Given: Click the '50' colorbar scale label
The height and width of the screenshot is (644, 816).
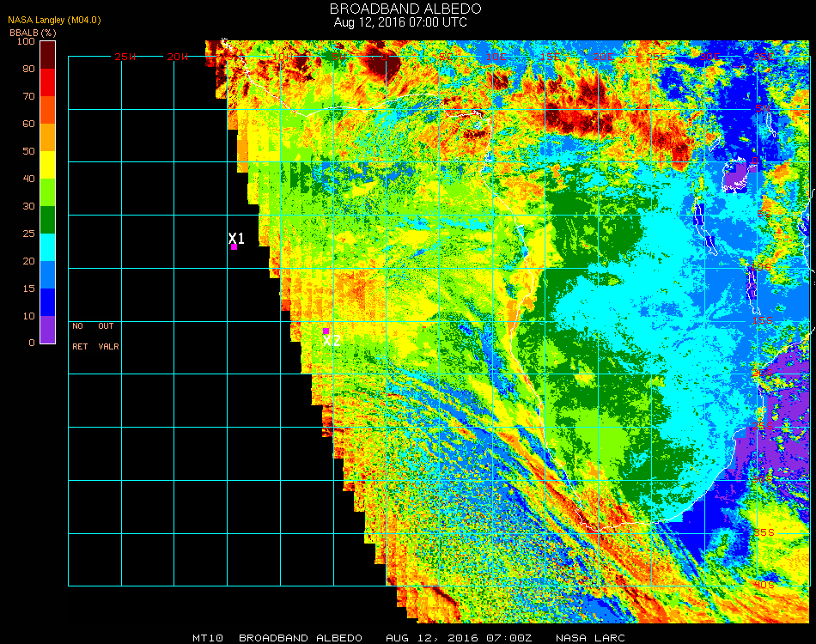Looking at the screenshot, I should (x=28, y=151).
